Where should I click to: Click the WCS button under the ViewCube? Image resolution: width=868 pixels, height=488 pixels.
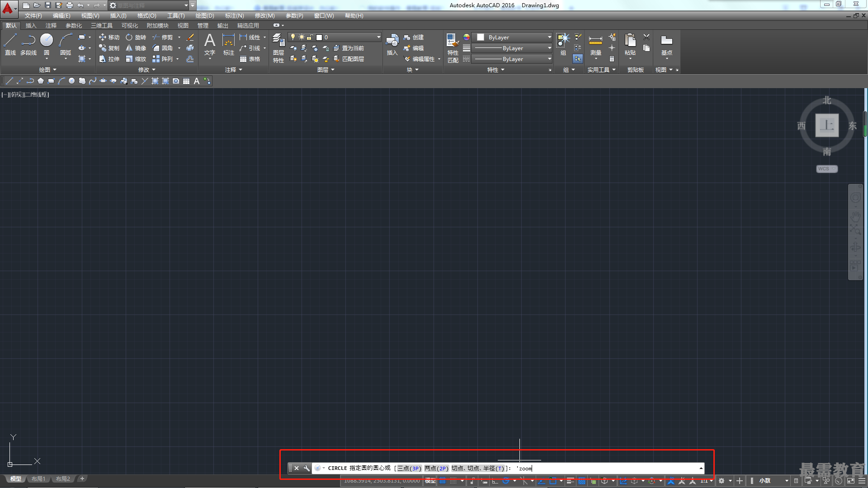[827, 169]
